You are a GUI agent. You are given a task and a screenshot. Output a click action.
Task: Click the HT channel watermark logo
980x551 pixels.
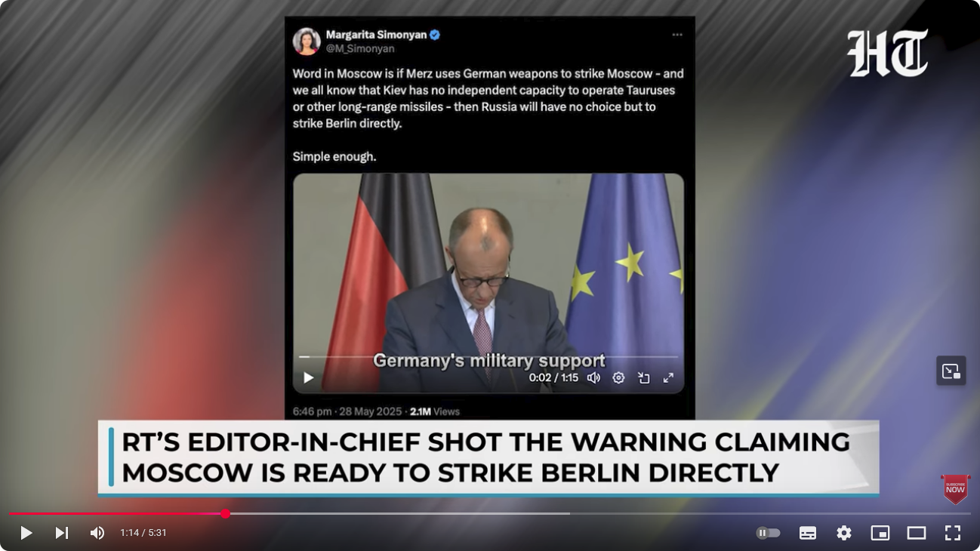[x=887, y=53]
